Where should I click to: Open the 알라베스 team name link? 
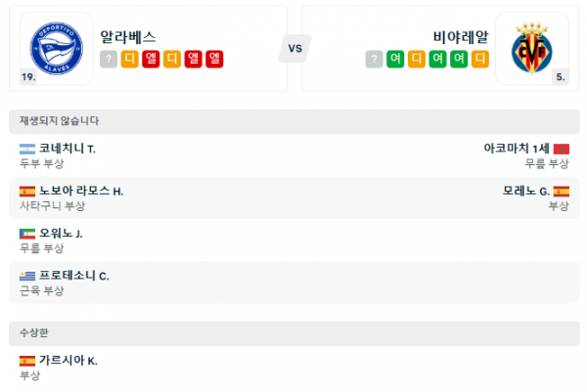pyautogui.click(x=127, y=37)
